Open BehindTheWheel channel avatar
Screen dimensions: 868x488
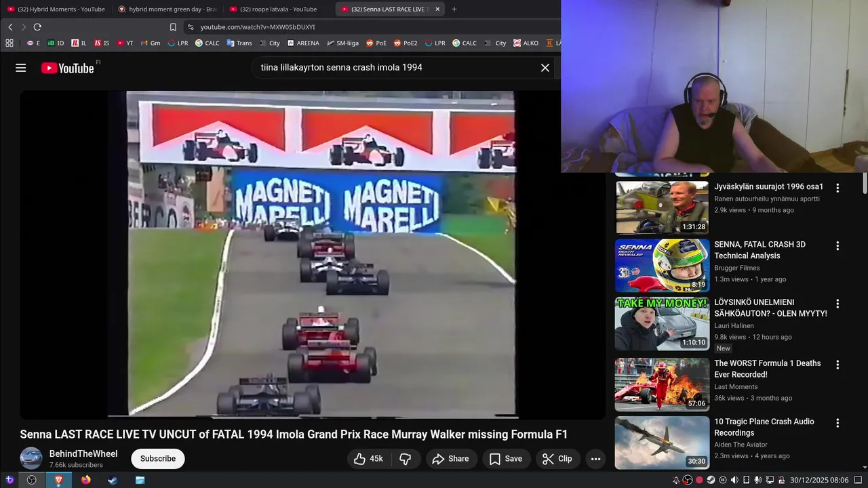[x=31, y=459]
